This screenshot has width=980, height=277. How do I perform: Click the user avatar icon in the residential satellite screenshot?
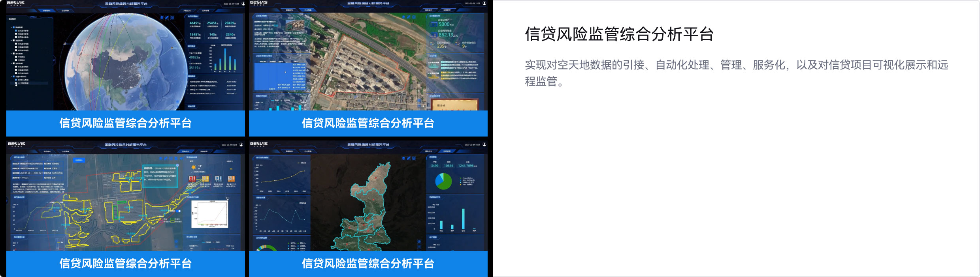pyautogui.click(x=485, y=3)
